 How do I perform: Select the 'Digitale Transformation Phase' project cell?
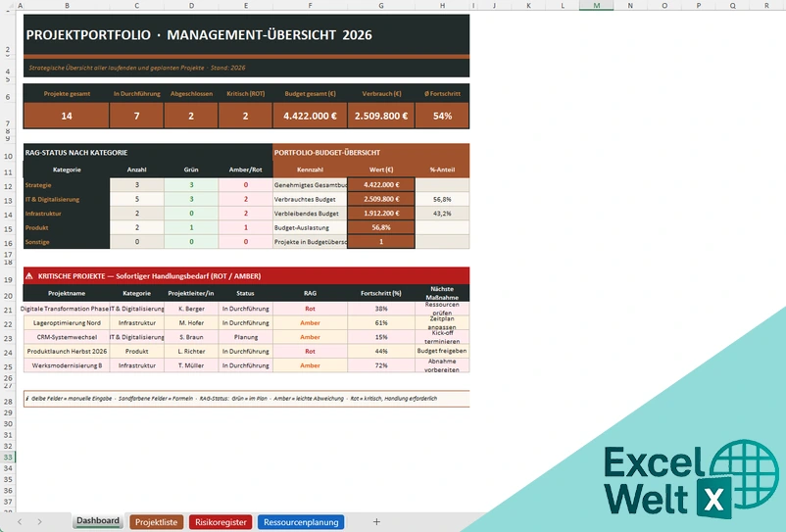click(67, 309)
